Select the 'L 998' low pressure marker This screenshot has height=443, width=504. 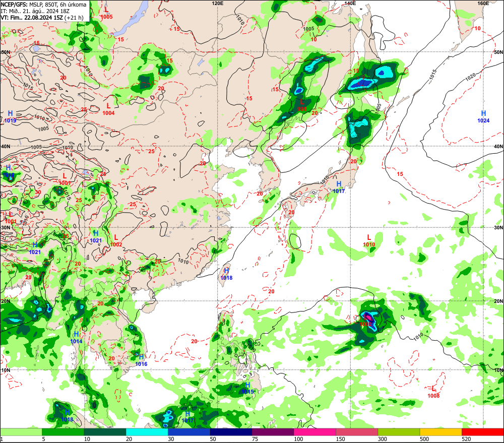point(302,105)
